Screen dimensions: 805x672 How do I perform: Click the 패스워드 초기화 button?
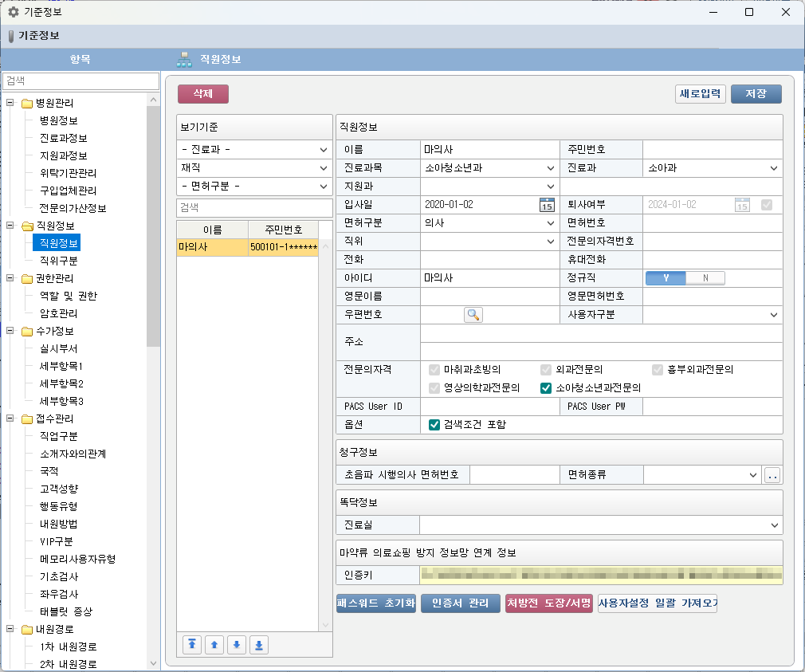(x=376, y=603)
